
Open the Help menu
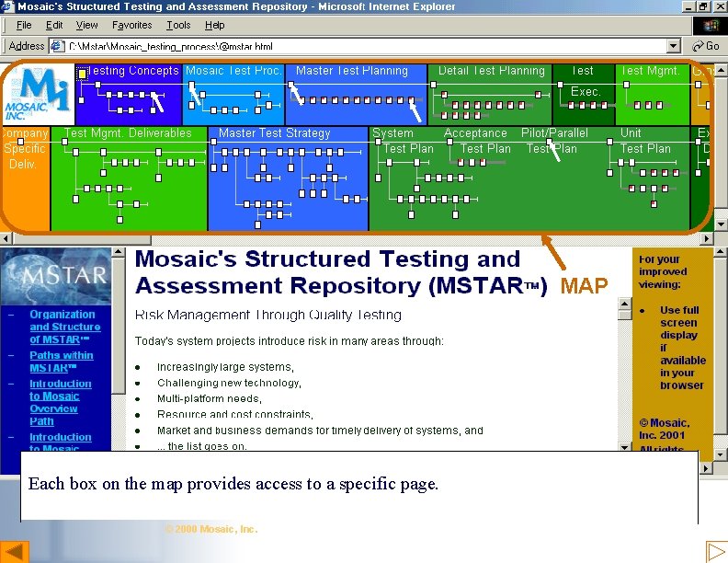(214, 25)
